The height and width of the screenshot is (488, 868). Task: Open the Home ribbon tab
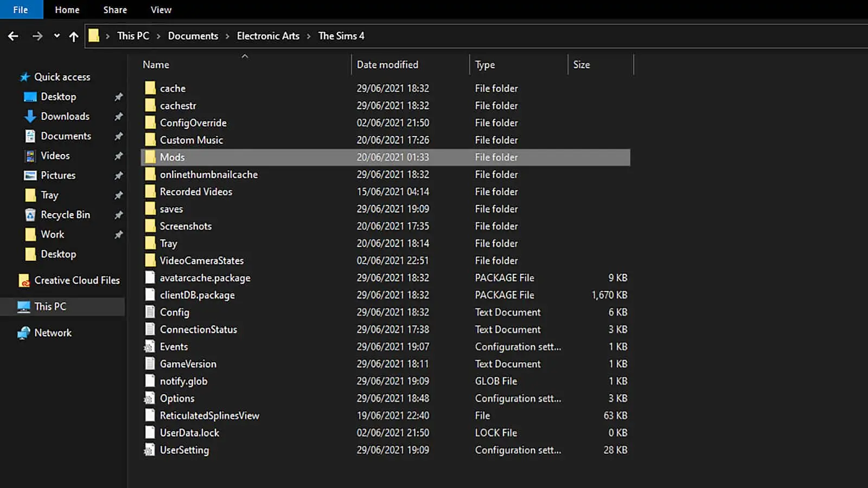click(67, 10)
